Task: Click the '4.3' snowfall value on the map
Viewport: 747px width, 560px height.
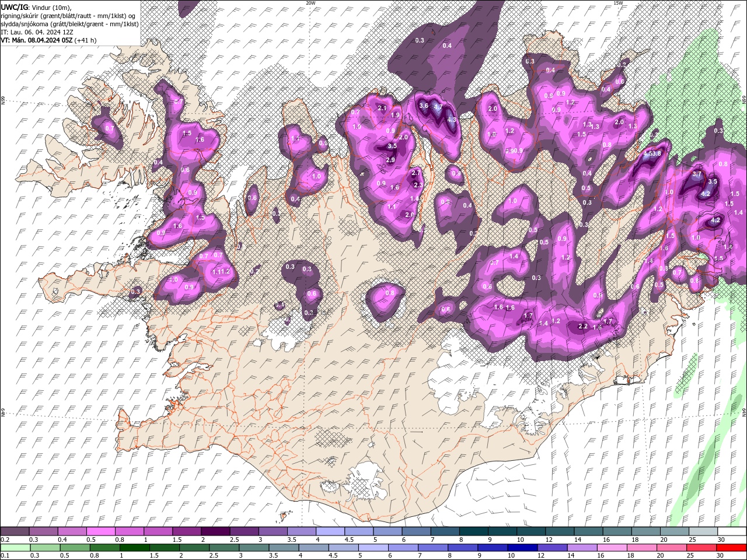Action: coord(451,120)
